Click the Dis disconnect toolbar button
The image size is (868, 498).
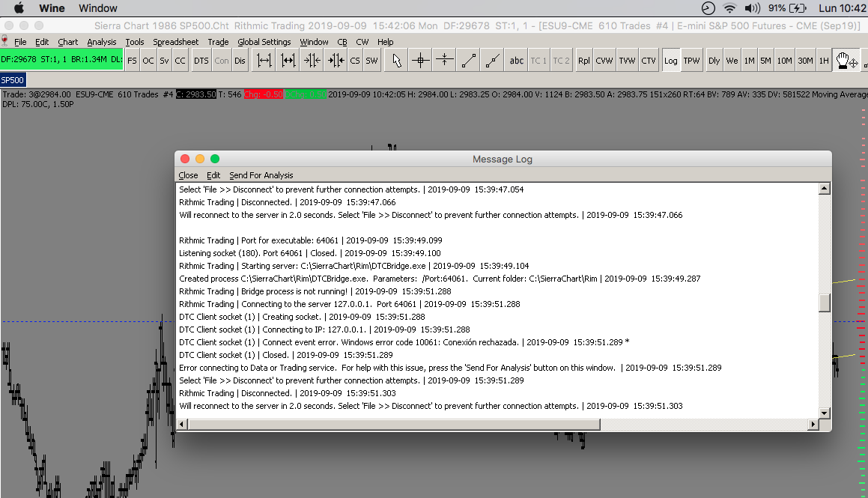pos(240,61)
